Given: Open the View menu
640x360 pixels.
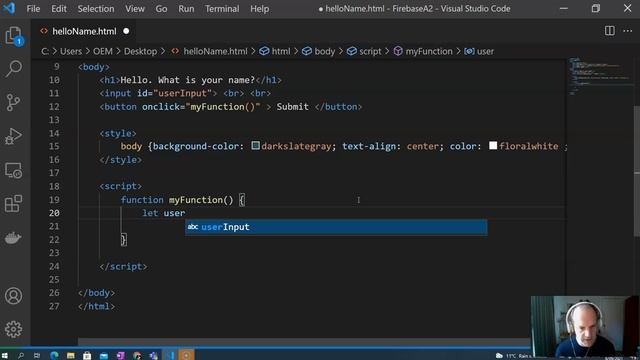Looking at the screenshot, I should pos(135,9).
